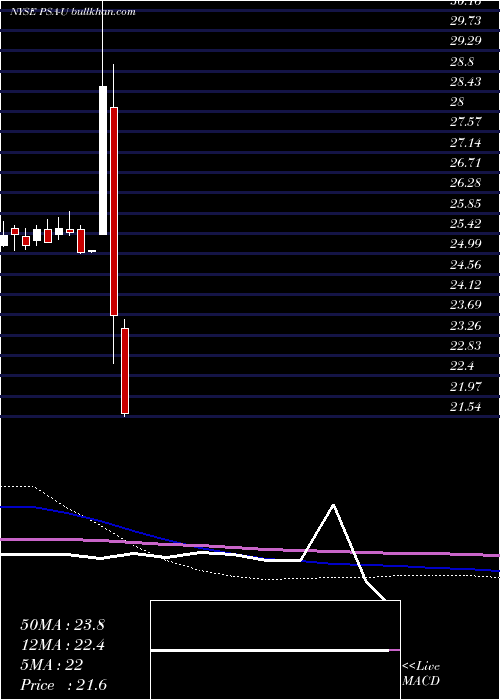The width and height of the screenshot is (500, 700).
Task: Click the 50MA : 23.8 readout
Action: pos(62,625)
